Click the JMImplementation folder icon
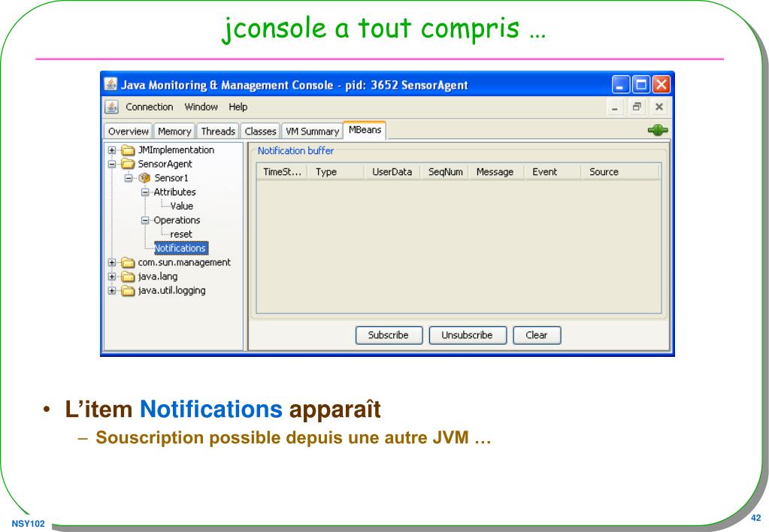This screenshot has width=769, height=532. point(128,150)
